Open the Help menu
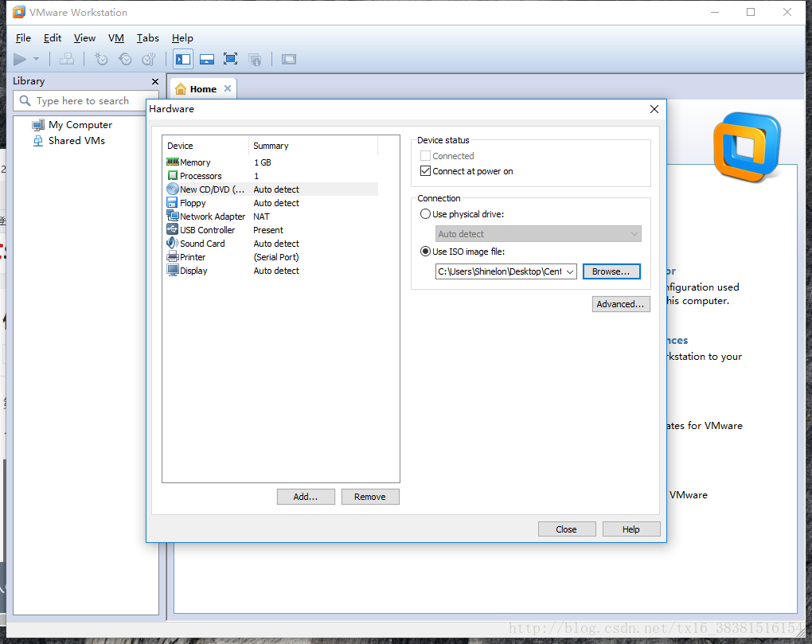812x644 pixels. pos(182,37)
